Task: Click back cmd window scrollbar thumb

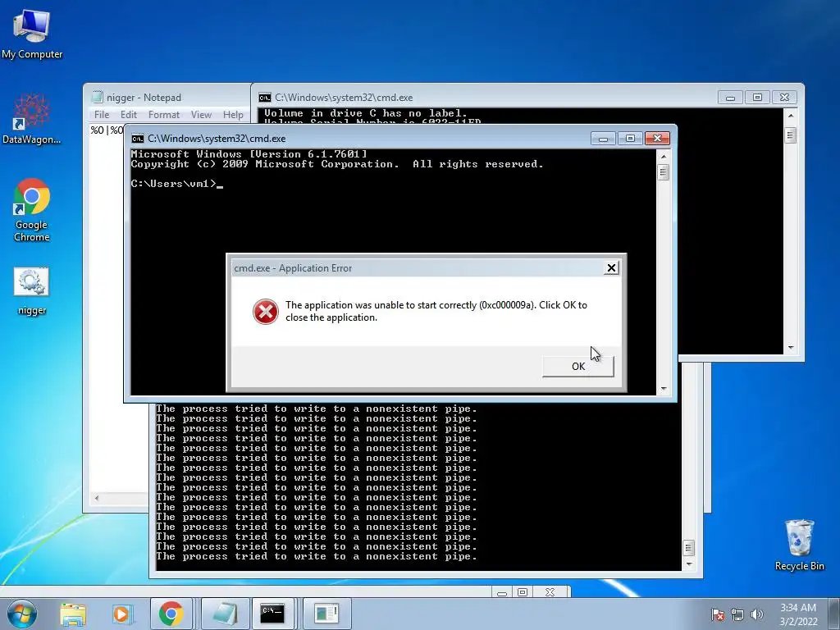Action: (x=791, y=135)
